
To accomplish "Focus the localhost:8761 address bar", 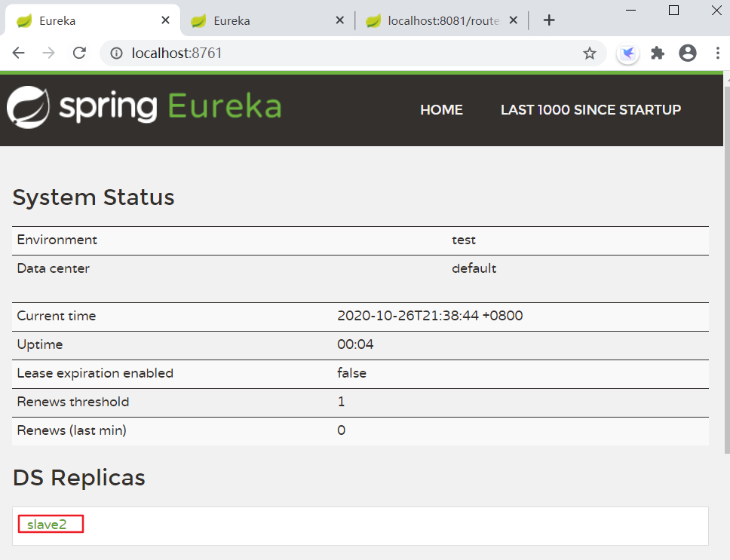I will 354,54.
